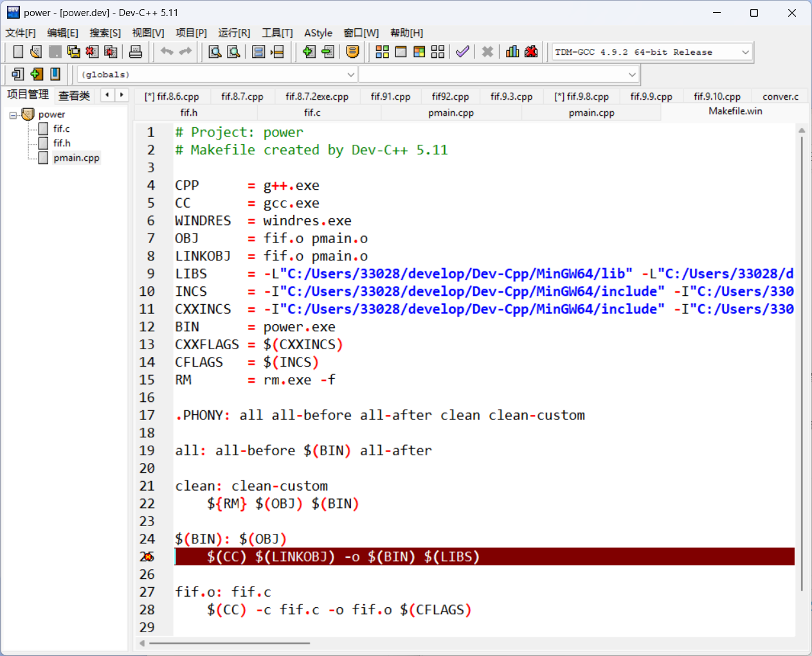This screenshot has height=656, width=812.
Task: Go to bookmark with blue book icon
Action: (55, 74)
